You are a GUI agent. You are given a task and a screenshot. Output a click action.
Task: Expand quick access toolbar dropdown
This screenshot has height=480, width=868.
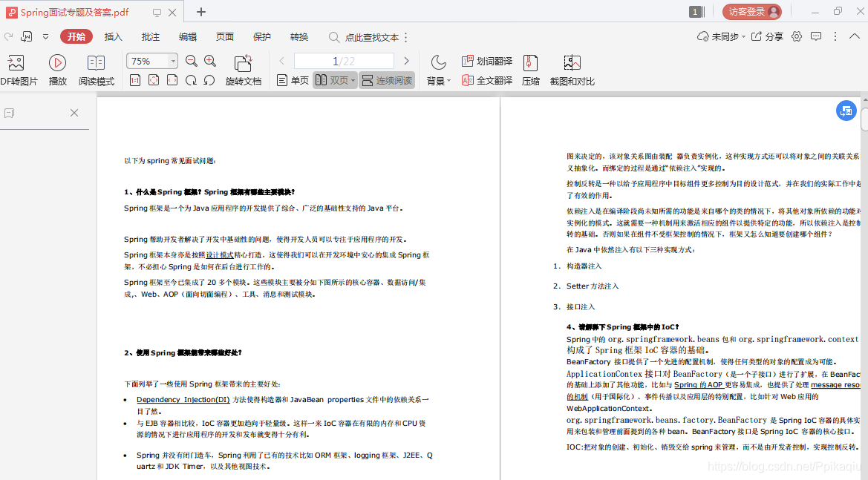pyautogui.click(x=45, y=37)
